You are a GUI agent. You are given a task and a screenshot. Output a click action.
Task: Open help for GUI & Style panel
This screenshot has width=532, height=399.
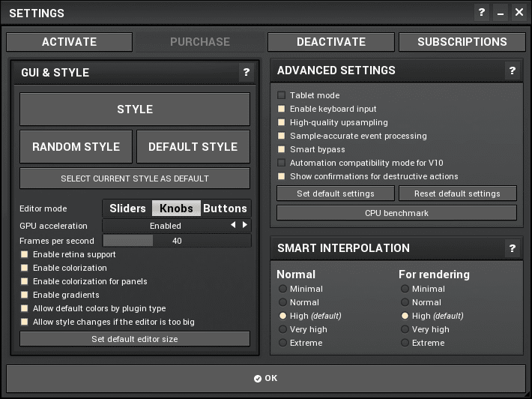coord(246,73)
